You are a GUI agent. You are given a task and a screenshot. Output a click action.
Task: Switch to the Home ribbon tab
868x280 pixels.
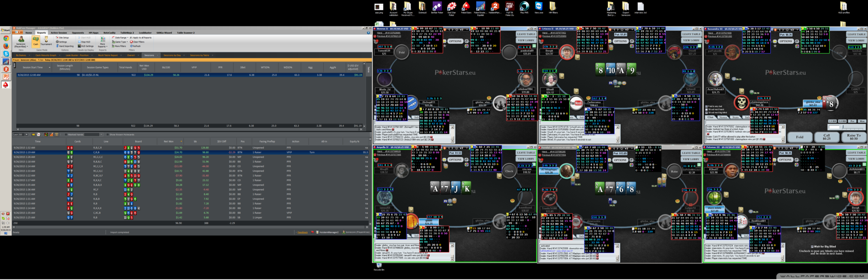29,33
